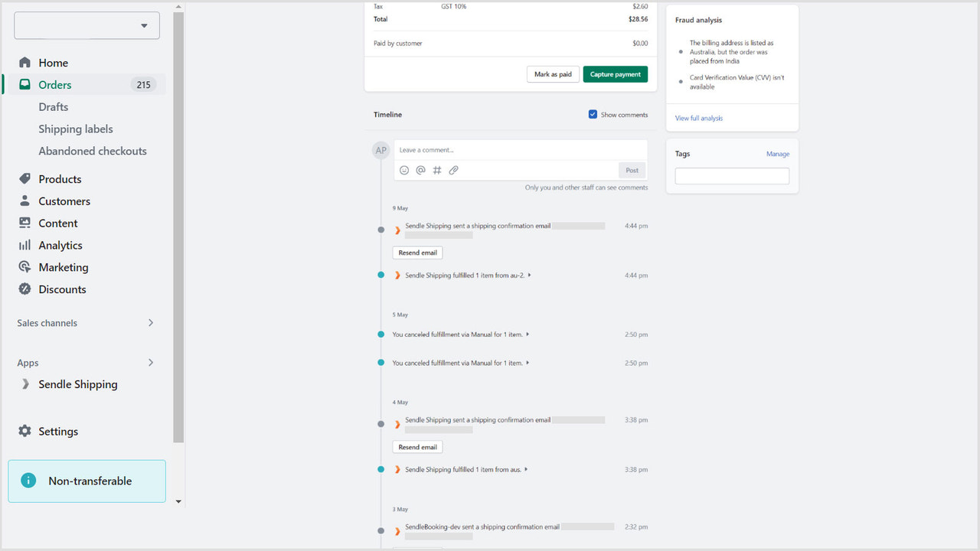Go to Shipping labels
The width and height of the screenshot is (980, 551).
pyautogui.click(x=75, y=129)
